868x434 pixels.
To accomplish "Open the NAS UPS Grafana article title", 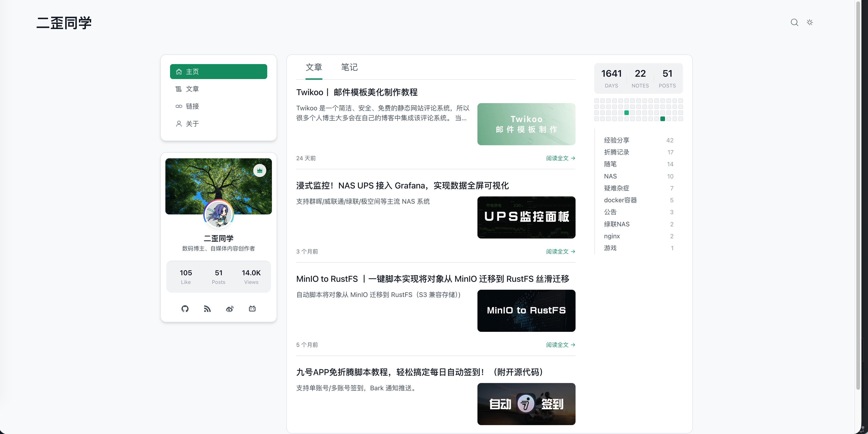I will 402,185.
